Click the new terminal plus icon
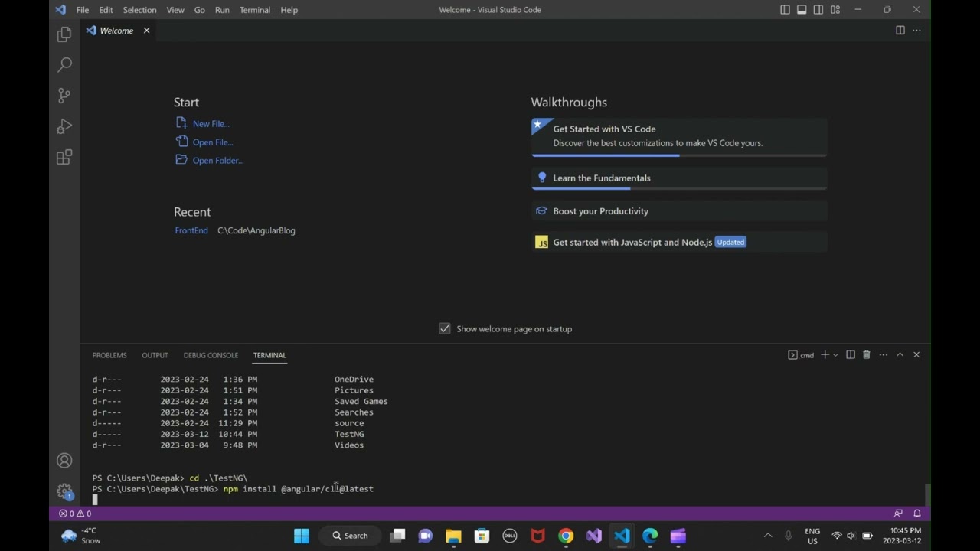The image size is (980, 551). [825, 355]
